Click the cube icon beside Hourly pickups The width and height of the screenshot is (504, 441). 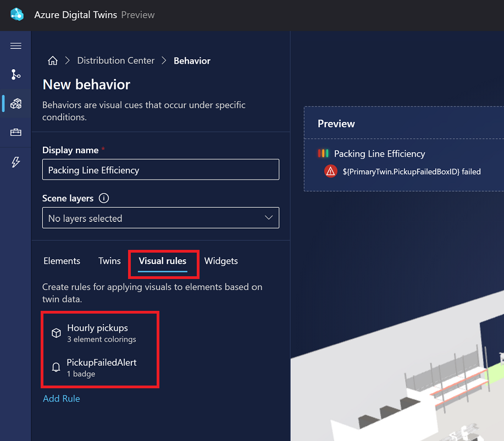(x=56, y=333)
